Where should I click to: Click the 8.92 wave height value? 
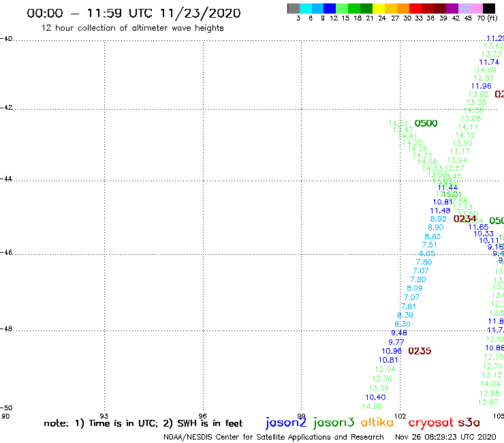pyautogui.click(x=438, y=219)
